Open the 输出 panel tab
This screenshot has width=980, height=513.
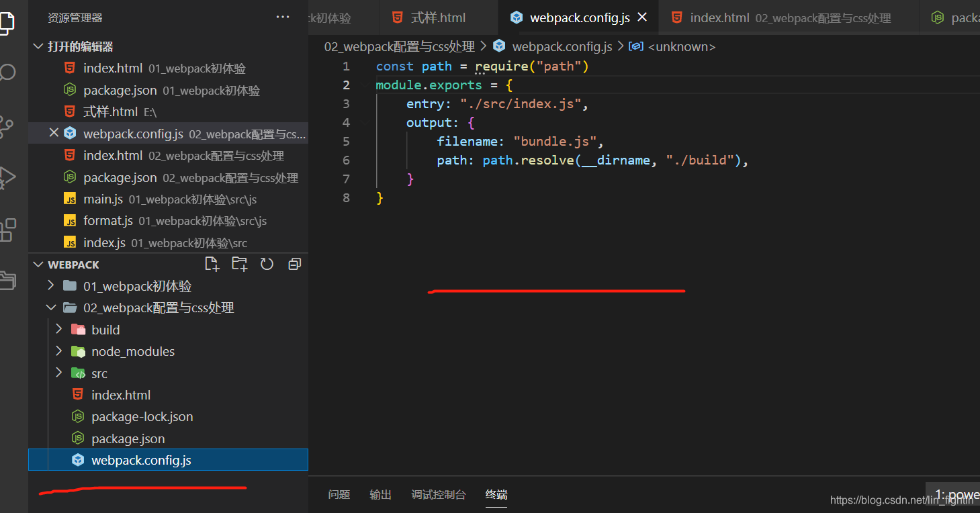coord(380,495)
